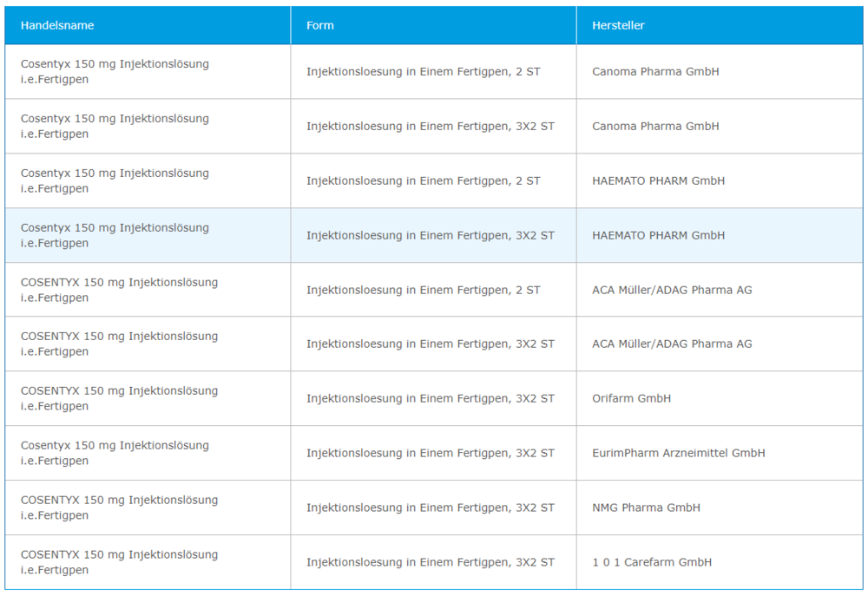
Task: Click the product name in the EurimPharm row
Action: coord(115,454)
